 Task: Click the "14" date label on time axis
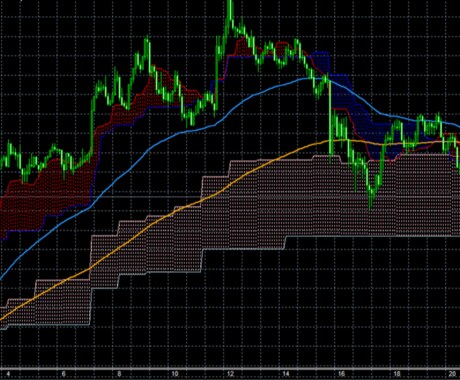286,373
